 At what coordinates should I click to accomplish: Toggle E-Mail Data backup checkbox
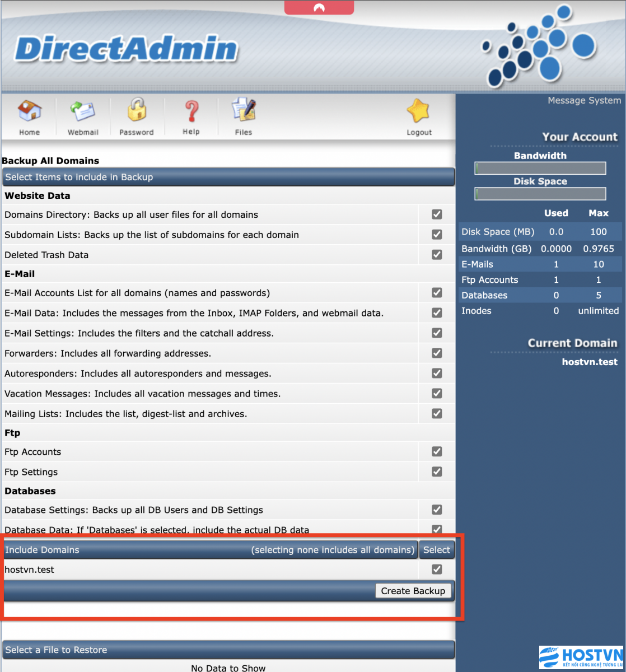(436, 312)
